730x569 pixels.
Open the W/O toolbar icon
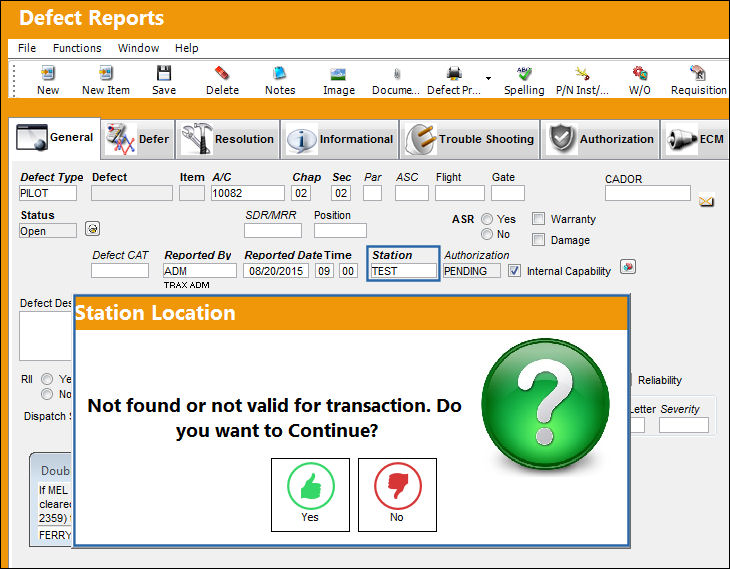pyautogui.click(x=640, y=73)
